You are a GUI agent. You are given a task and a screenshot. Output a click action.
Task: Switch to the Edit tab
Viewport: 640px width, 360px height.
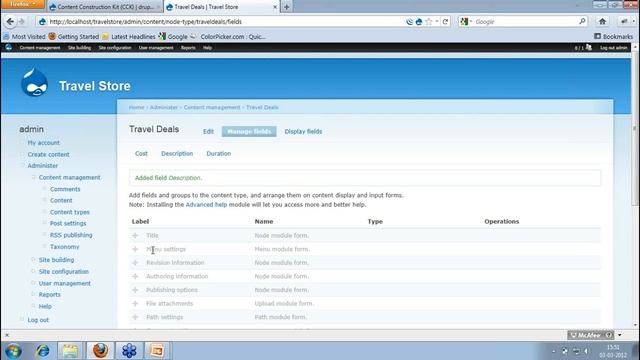208,131
